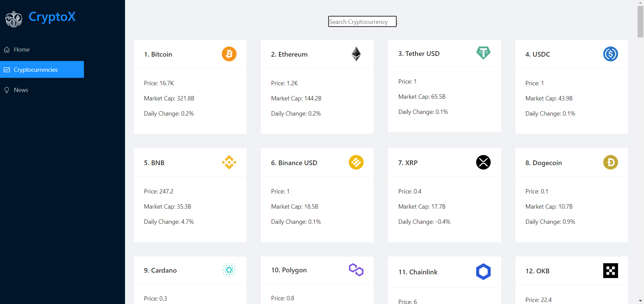Click Ethereum's Price: 1.2K text
Screen dimensions: 644x304
[x=284, y=83]
